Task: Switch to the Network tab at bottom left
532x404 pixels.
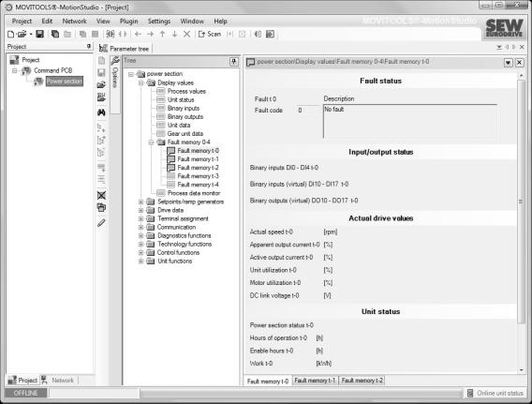Action: [59, 381]
